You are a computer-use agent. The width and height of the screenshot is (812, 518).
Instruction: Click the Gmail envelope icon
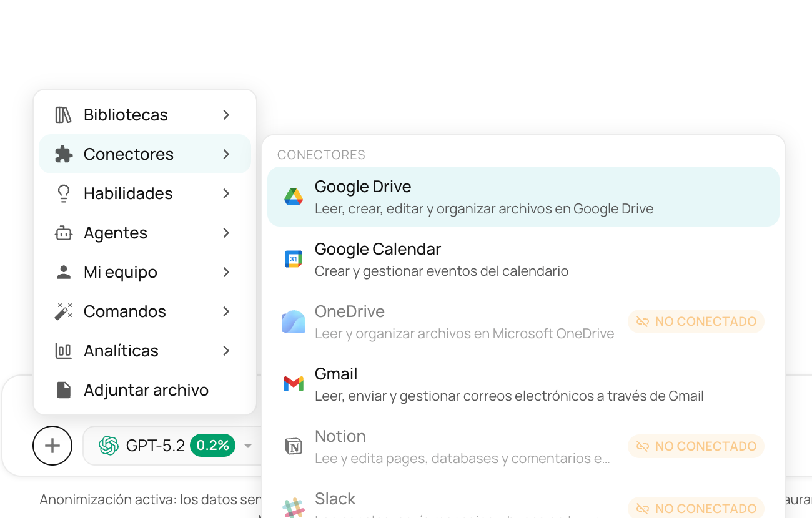pos(294,384)
